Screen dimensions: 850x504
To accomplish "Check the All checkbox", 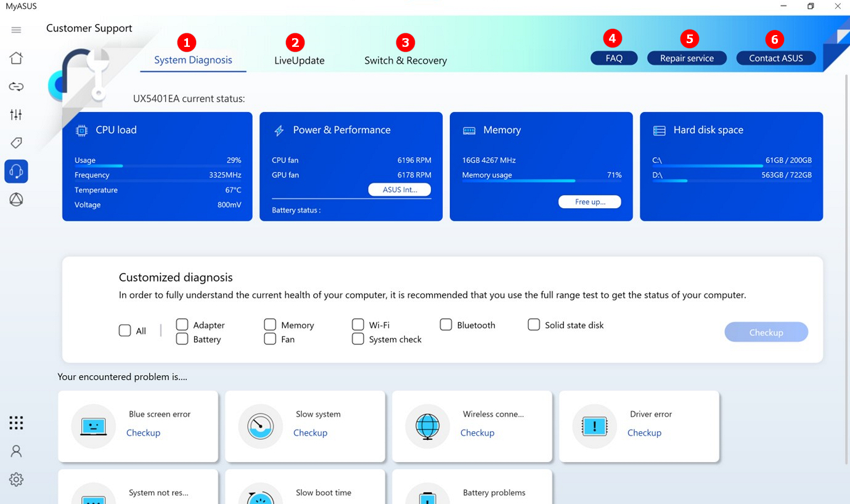I will pyautogui.click(x=125, y=331).
